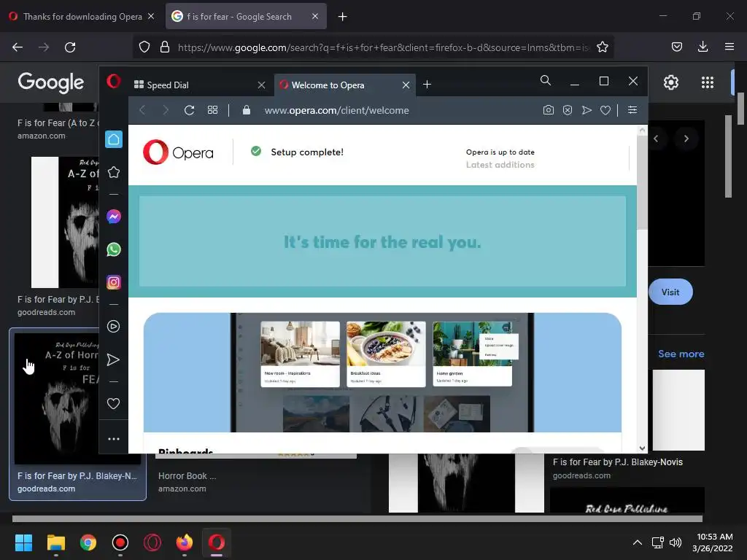Open Google apps grid
The height and width of the screenshot is (560, 747).
coord(708,82)
